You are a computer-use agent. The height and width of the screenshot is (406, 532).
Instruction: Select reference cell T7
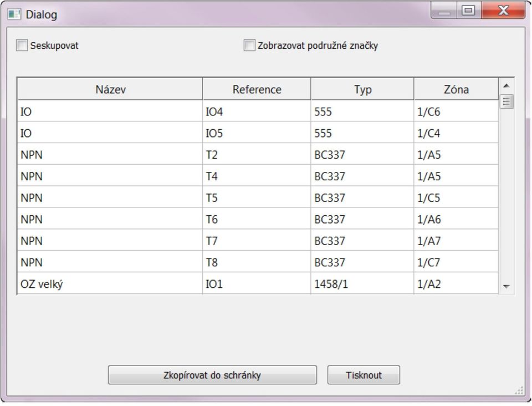pos(257,240)
